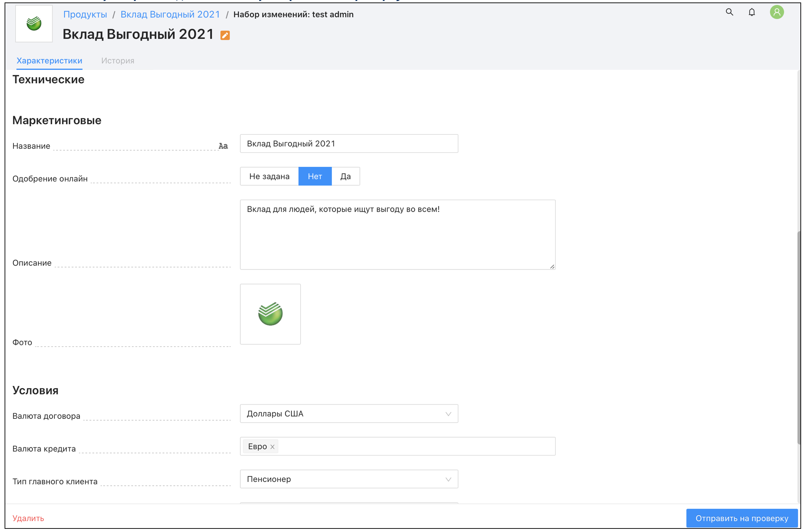Expand the Валюта договора dropdown
Viewport: 805px width, 532px height.
coord(349,413)
